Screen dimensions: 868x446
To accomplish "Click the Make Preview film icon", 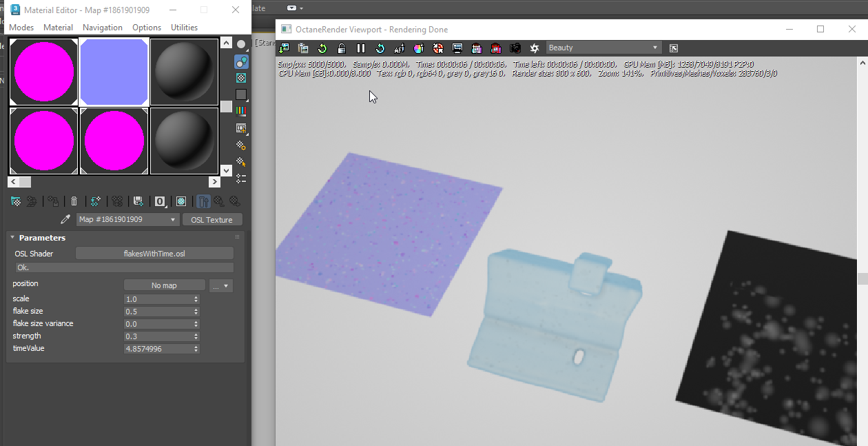I will (x=241, y=128).
